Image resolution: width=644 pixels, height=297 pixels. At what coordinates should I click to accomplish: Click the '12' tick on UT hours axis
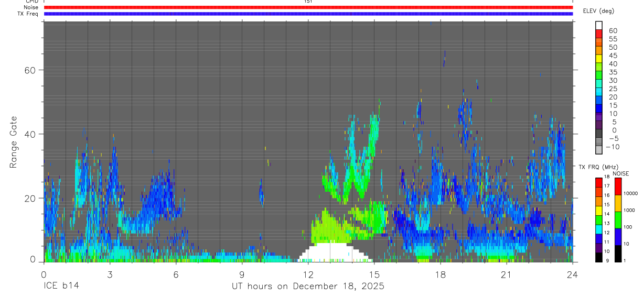tap(308, 274)
